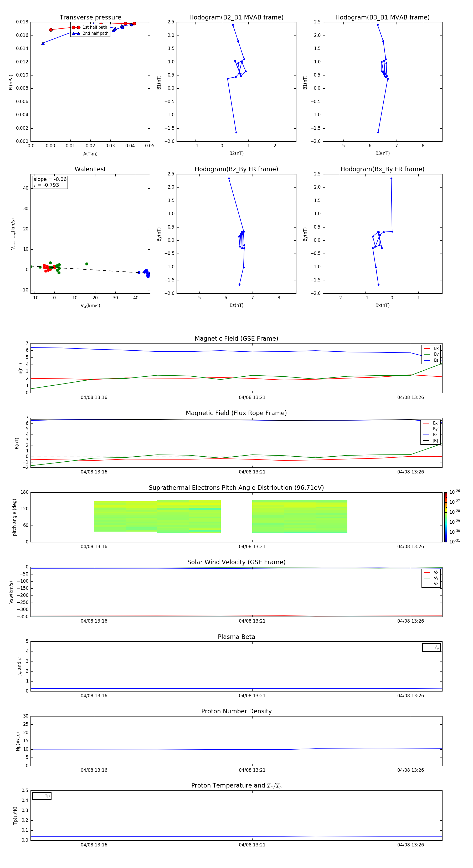The height and width of the screenshot is (868, 473).
Task: Click the 'Bx(nT)' x-axis label
Action: (x=382, y=305)
